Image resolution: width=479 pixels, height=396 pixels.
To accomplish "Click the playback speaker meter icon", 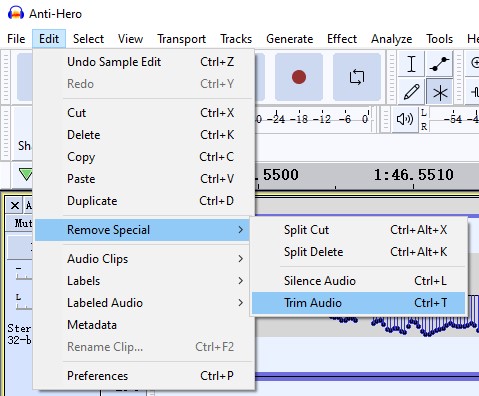I will [x=405, y=119].
